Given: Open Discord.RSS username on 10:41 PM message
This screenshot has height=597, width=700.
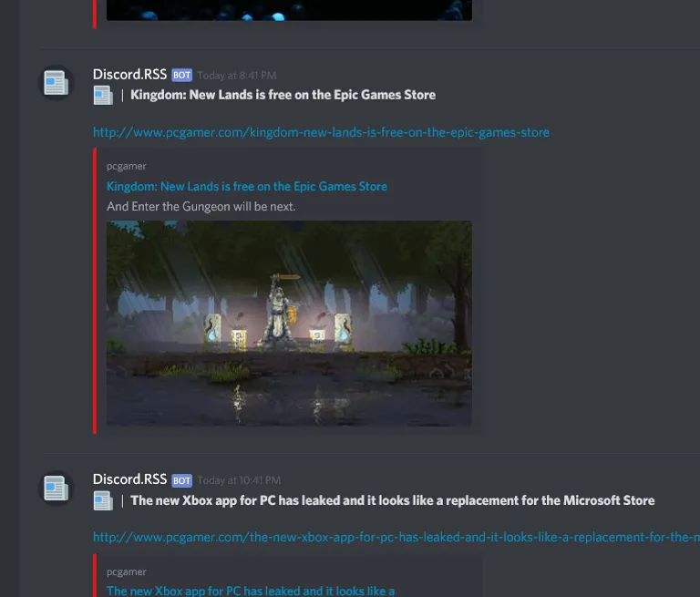Looking at the screenshot, I should (130, 479).
